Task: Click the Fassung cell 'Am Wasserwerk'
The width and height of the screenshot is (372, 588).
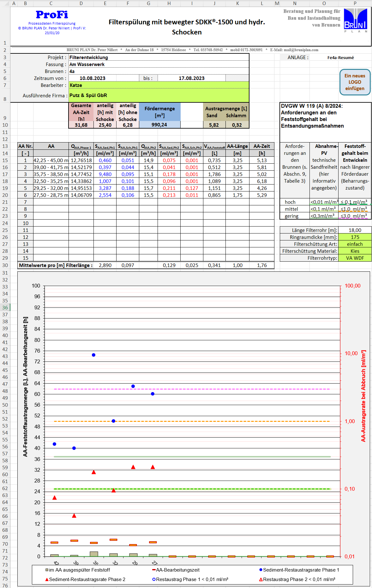Action: [x=159, y=64]
